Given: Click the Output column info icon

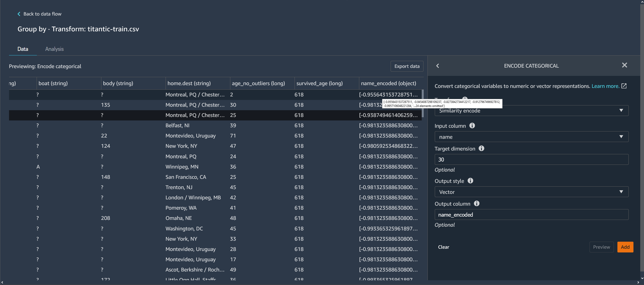Looking at the screenshot, I should click(x=477, y=204).
